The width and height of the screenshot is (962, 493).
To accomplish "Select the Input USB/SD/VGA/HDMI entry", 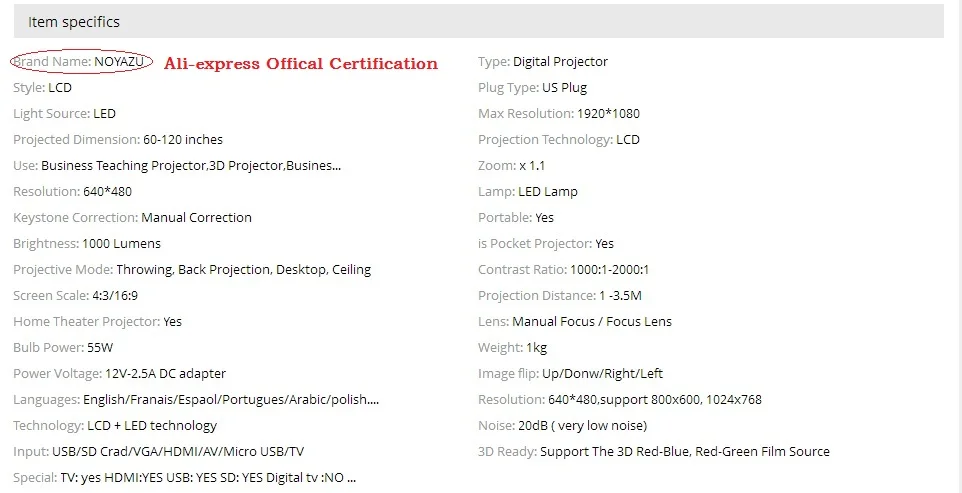I will (x=158, y=452).
